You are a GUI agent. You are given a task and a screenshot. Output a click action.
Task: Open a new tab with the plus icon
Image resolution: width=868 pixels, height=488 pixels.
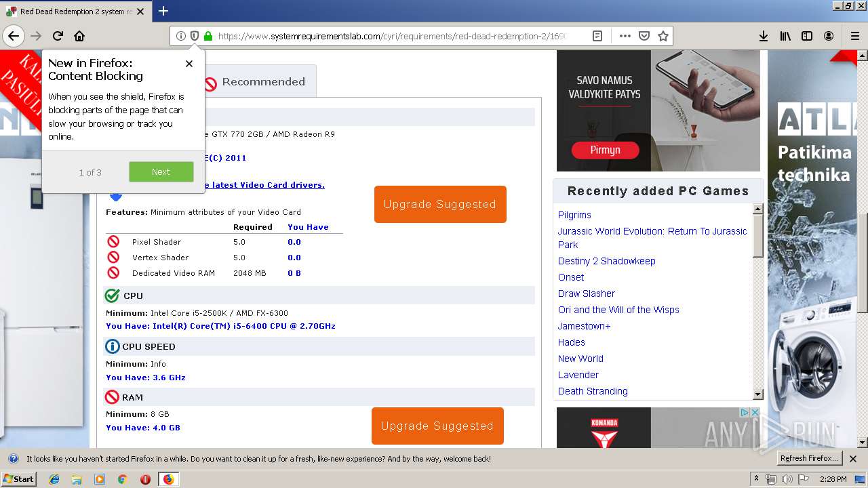163,11
